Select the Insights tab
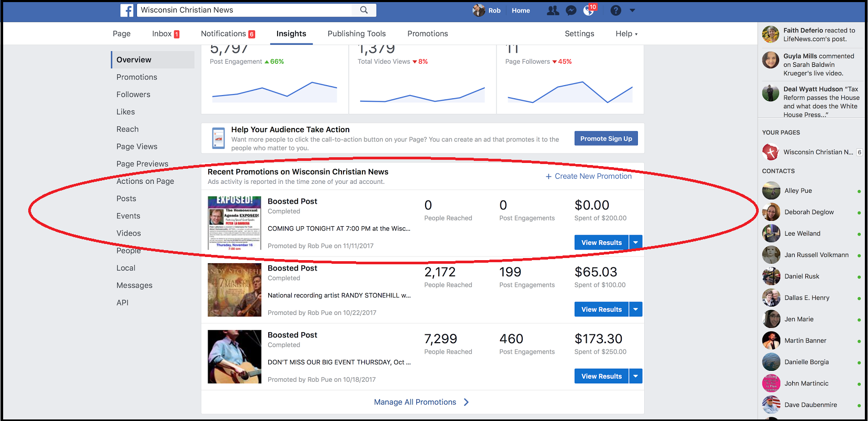This screenshot has height=421, width=868. 291,33
